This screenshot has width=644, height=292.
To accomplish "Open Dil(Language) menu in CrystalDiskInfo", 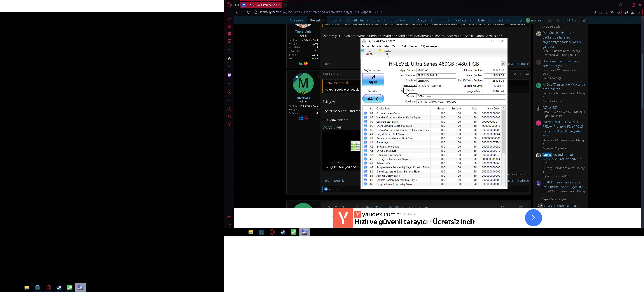I will (x=429, y=46).
